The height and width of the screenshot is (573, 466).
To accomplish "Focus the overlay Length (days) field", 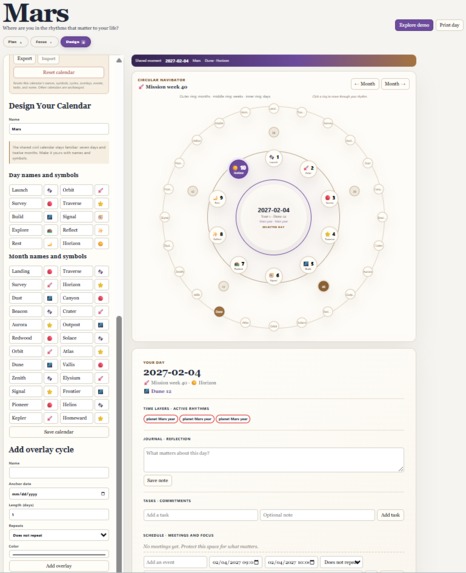I will tap(59, 515).
